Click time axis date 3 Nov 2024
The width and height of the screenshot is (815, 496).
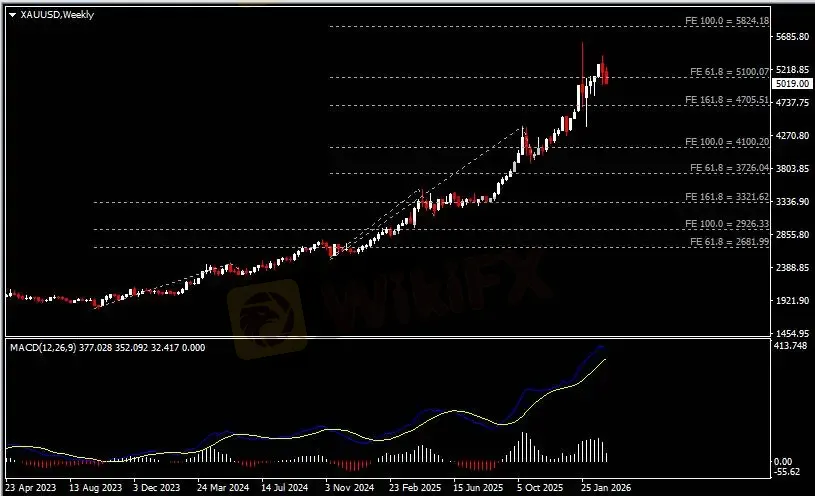[349, 488]
